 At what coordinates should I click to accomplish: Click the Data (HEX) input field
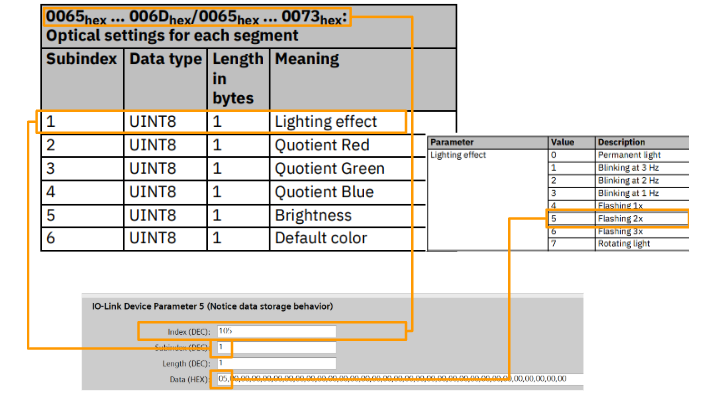tap(390, 378)
